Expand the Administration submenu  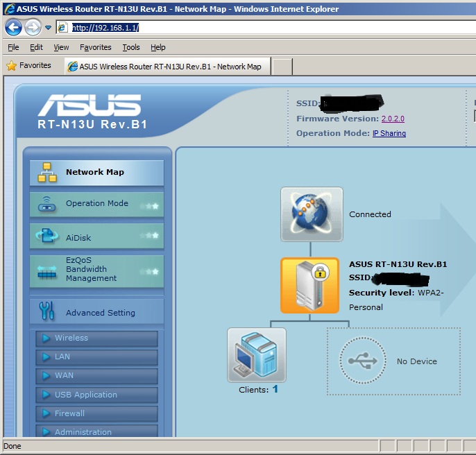(96, 431)
